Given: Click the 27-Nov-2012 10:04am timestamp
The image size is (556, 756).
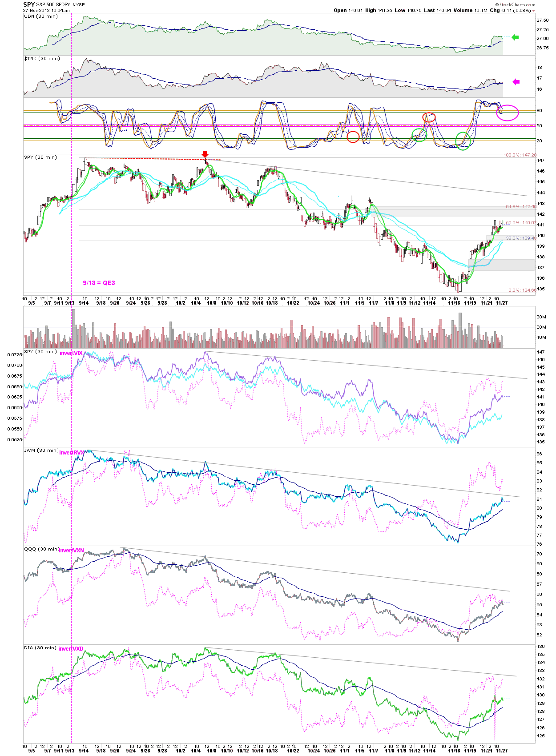Looking at the screenshot, I should pyautogui.click(x=46, y=11).
